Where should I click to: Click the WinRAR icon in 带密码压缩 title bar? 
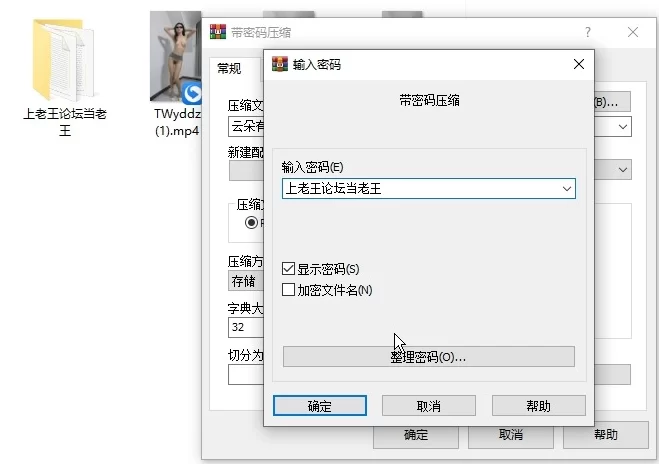pos(218,32)
